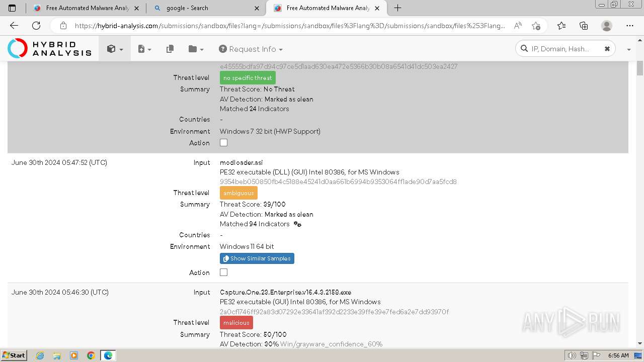Open the tab actions menu icon
Screen dimensions: 644x362
click(x=12, y=8)
